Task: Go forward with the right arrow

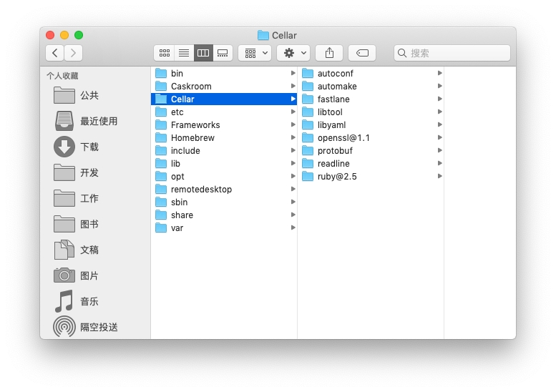Action: click(x=73, y=53)
